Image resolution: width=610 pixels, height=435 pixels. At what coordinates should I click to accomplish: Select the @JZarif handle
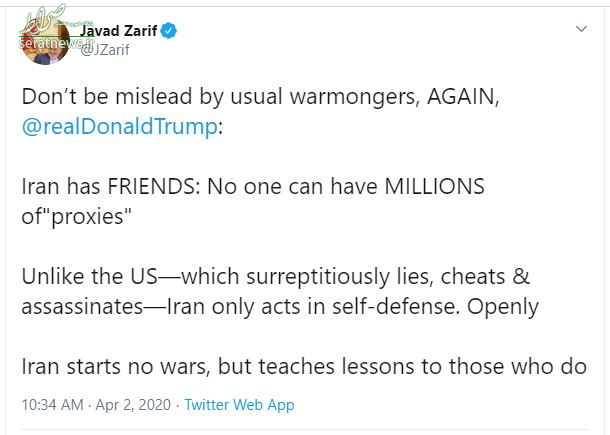[104, 50]
